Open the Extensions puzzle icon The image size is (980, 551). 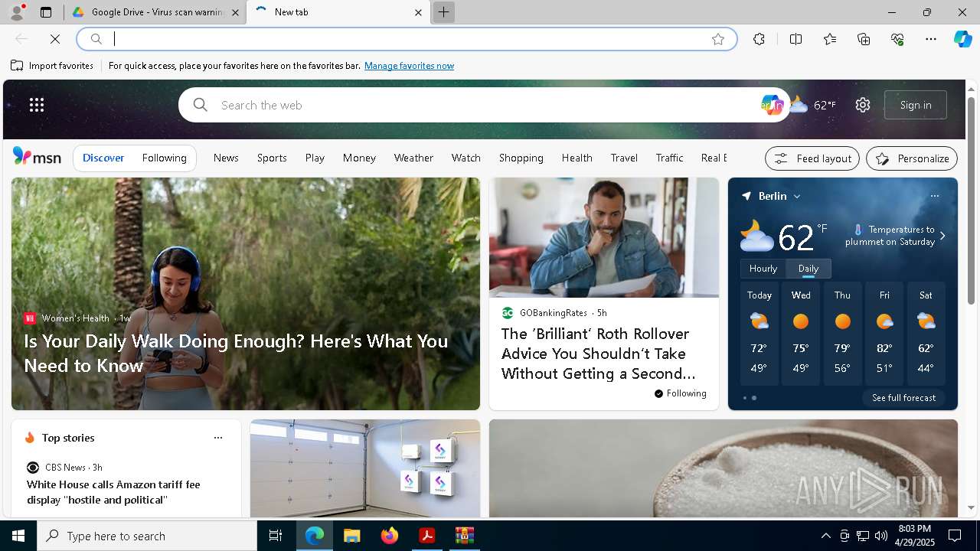(759, 39)
